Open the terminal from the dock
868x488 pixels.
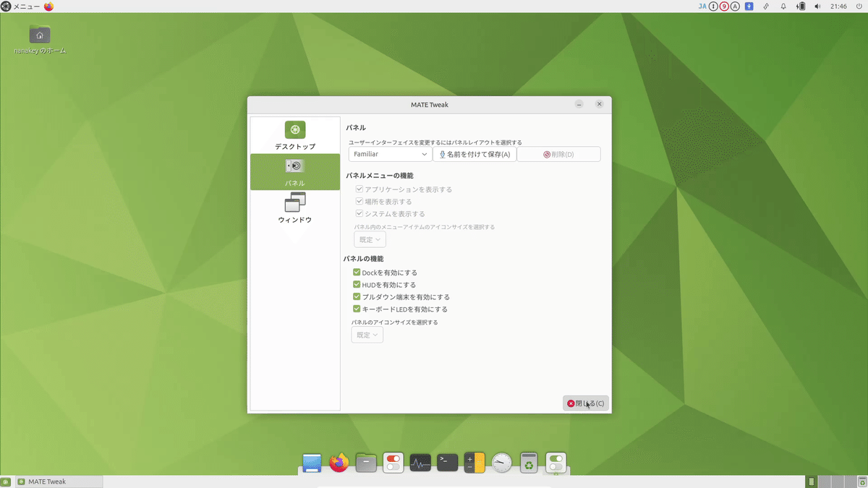[448, 463]
